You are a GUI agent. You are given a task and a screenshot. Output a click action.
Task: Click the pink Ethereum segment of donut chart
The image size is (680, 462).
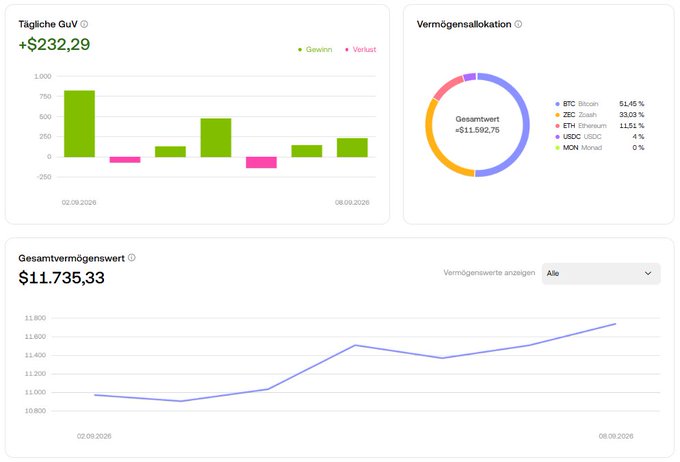point(447,88)
